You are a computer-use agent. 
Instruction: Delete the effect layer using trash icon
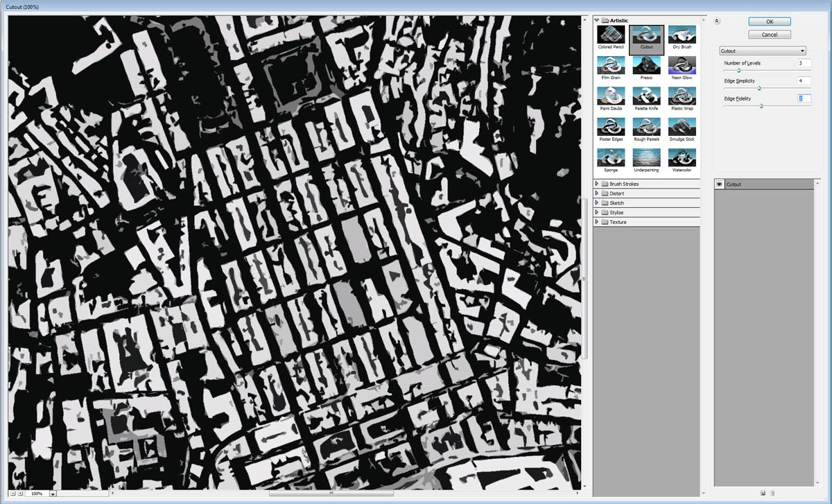[x=772, y=493]
